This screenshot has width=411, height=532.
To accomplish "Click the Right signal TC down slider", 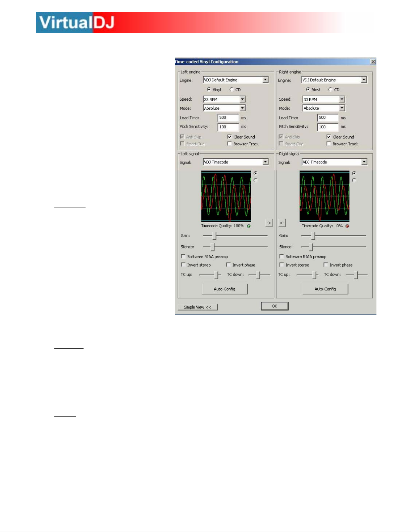I will 357,275.
